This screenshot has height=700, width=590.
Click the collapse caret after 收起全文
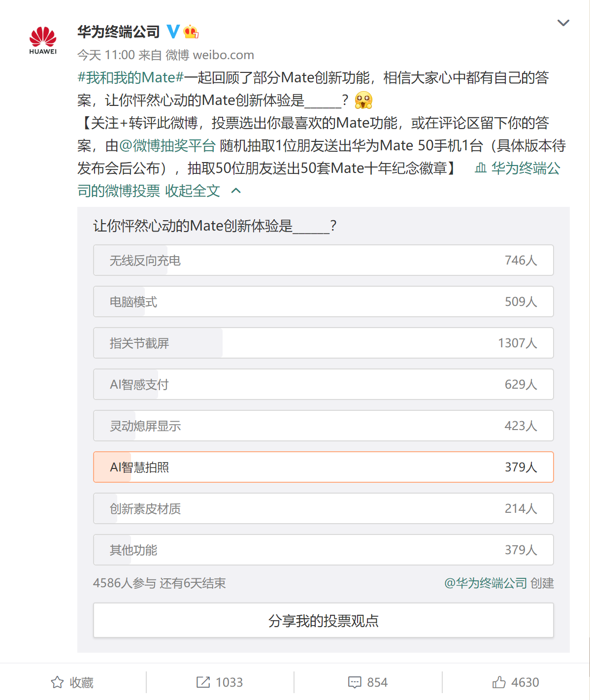pos(236,191)
